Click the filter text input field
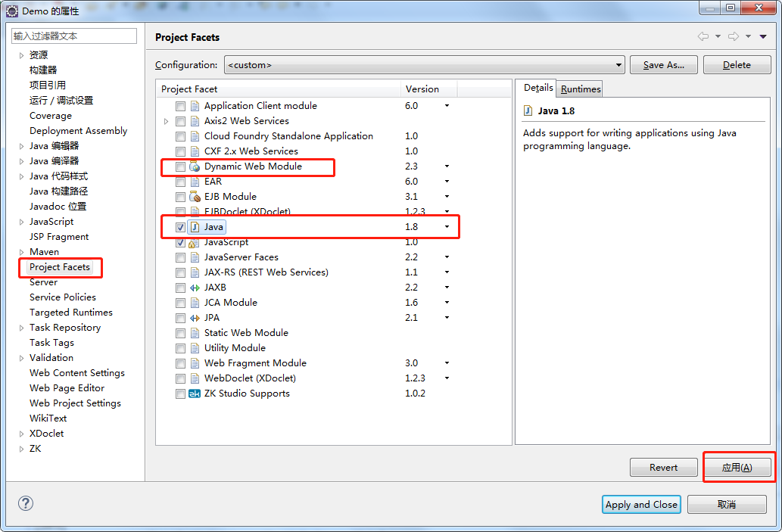The width and height of the screenshot is (782, 532). (74, 36)
